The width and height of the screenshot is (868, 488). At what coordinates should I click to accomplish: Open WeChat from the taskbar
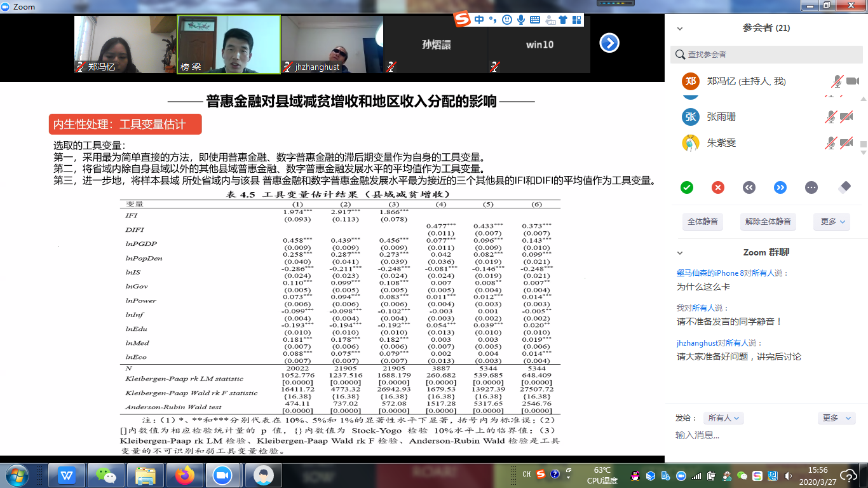coord(106,475)
